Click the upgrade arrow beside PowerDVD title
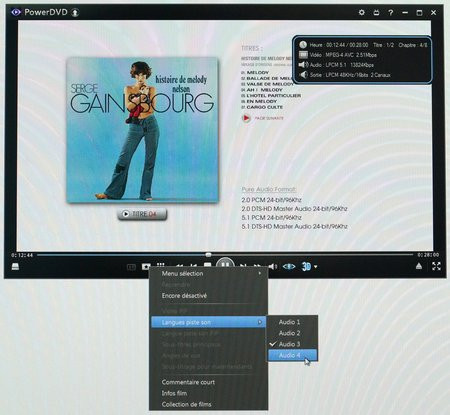The height and width of the screenshot is (415, 450). pos(75,13)
